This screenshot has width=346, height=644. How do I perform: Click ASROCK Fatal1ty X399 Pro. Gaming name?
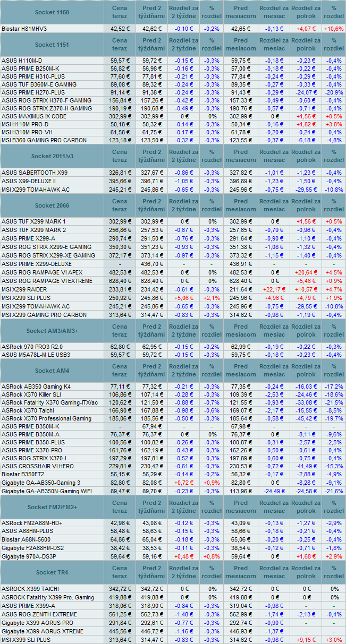click(48, 597)
